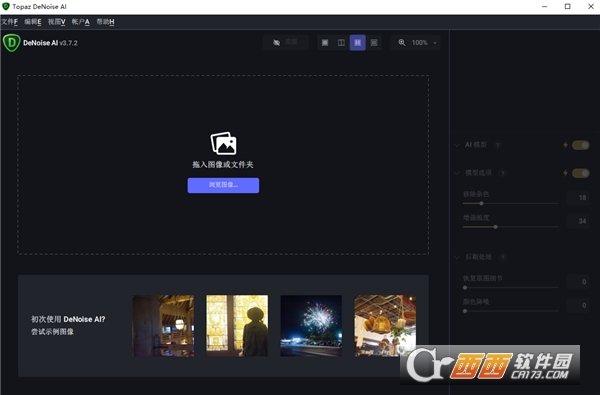Viewport: 600px width, 395px height.
Task: Open the 帐户A menu
Action: click(x=81, y=22)
